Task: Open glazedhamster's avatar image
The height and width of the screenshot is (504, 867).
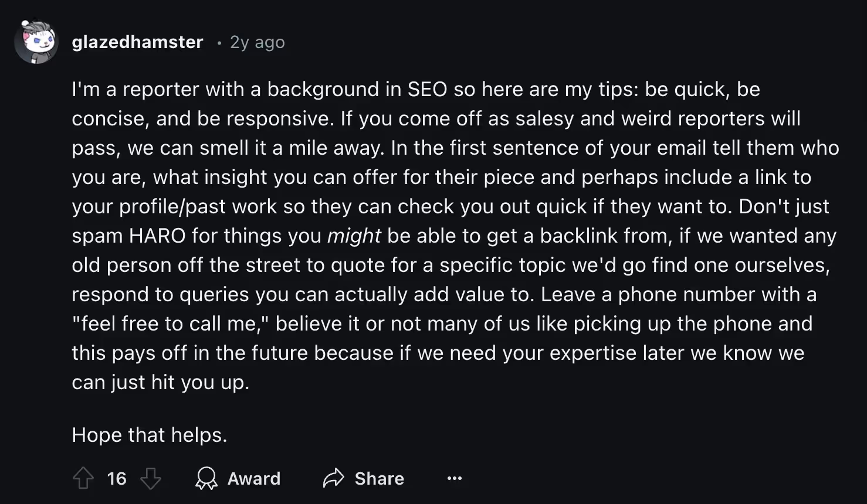Action: [x=36, y=42]
